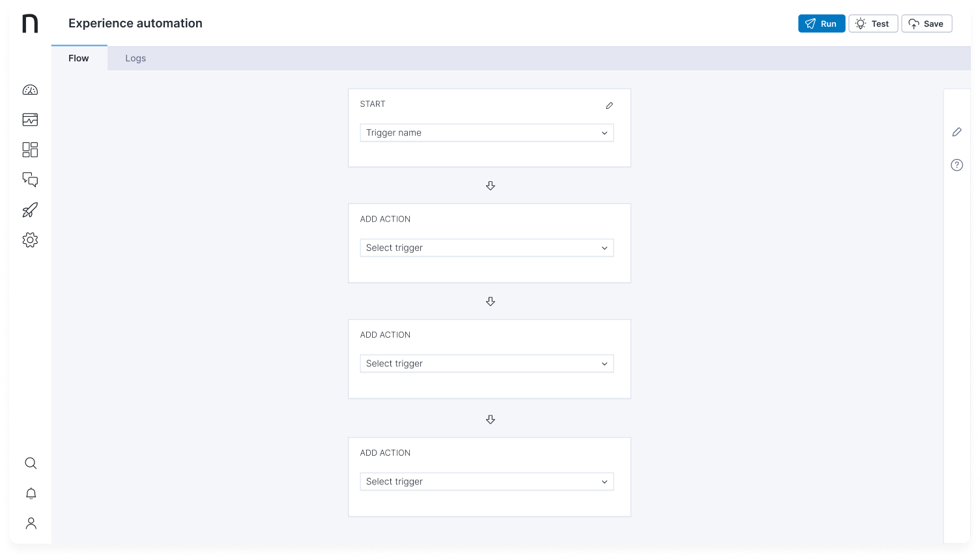Click the pencil edit icon in START card

(x=609, y=106)
